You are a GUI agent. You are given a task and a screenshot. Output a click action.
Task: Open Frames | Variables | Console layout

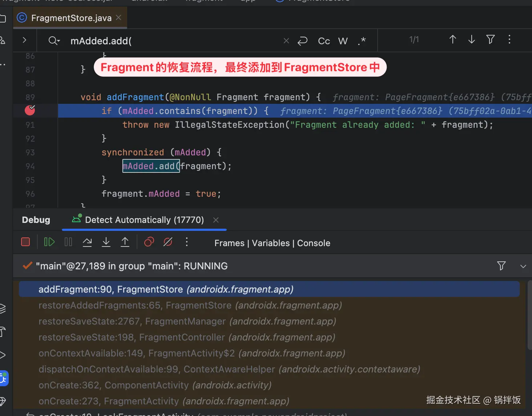pyautogui.click(x=272, y=243)
